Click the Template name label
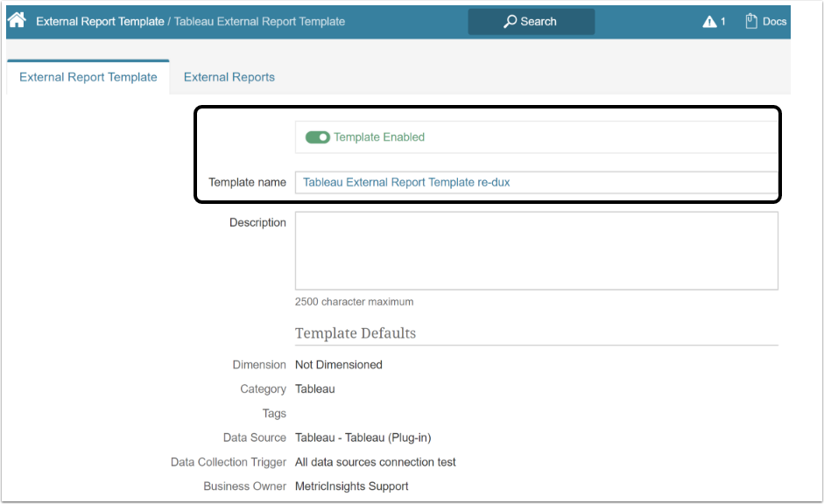This screenshot has height=504, width=824. tap(247, 182)
